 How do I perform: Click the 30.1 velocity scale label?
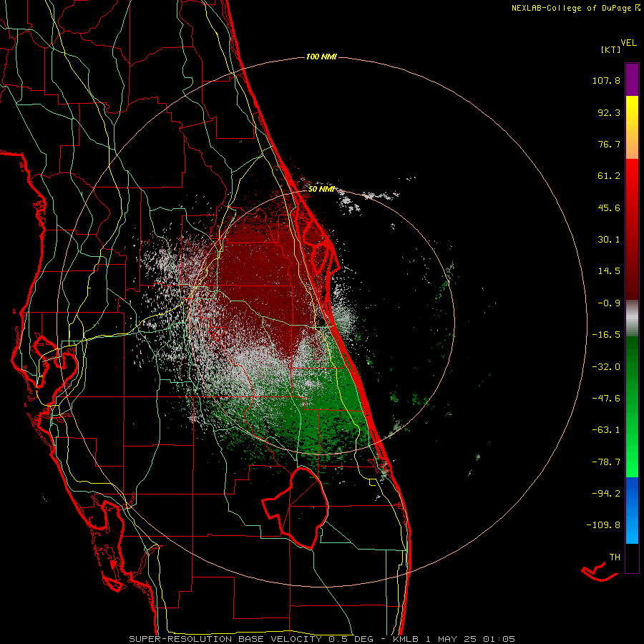point(609,240)
